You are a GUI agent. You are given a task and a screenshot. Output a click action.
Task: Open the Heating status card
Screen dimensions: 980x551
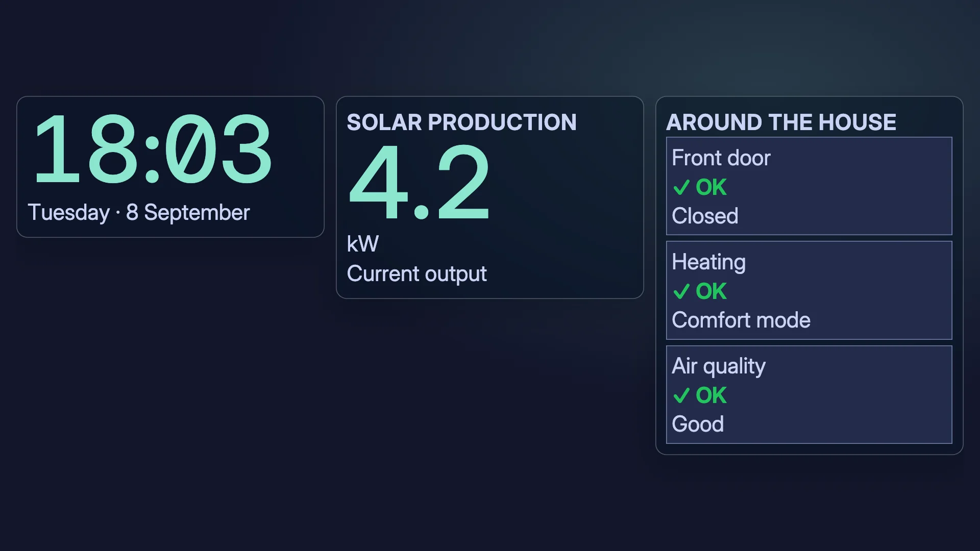coord(809,290)
